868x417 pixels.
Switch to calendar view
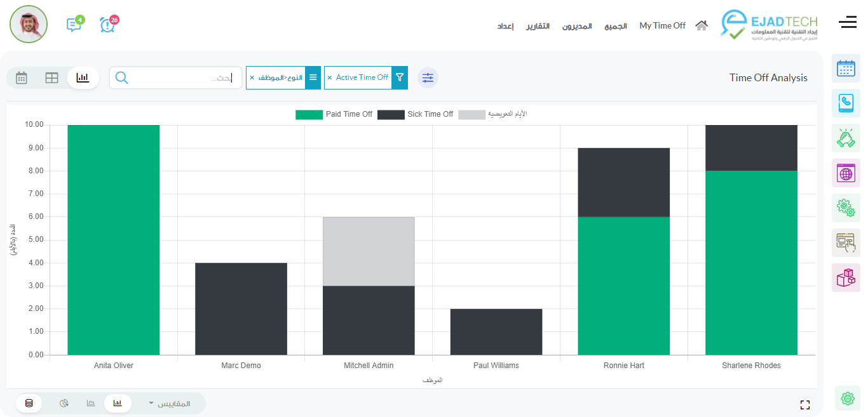22,78
